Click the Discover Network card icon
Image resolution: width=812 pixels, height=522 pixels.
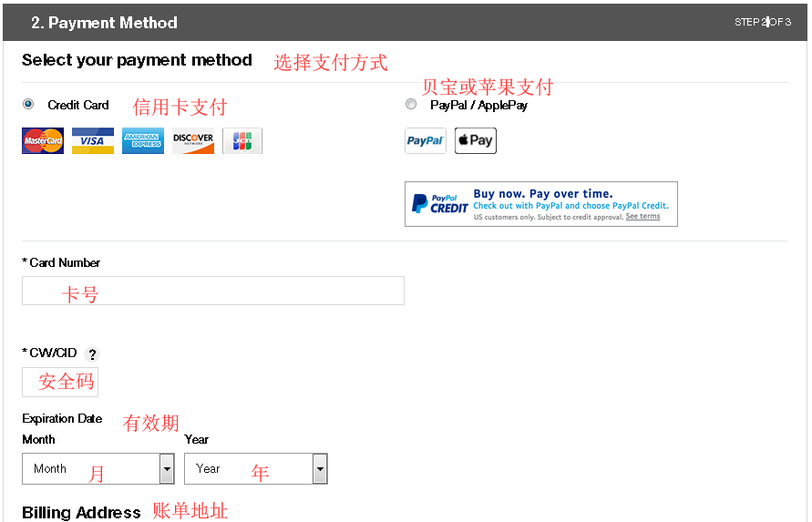193,141
